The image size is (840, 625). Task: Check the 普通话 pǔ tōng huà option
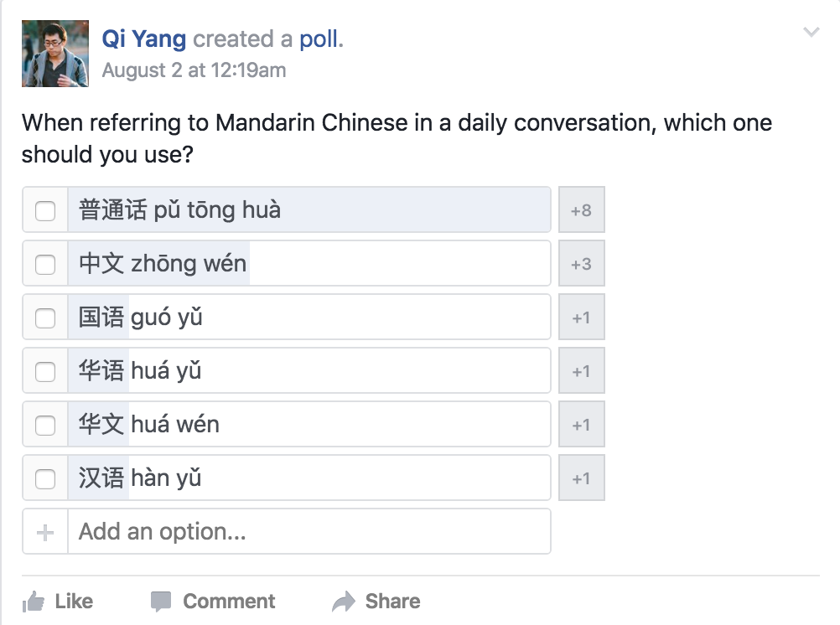coord(45,210)
